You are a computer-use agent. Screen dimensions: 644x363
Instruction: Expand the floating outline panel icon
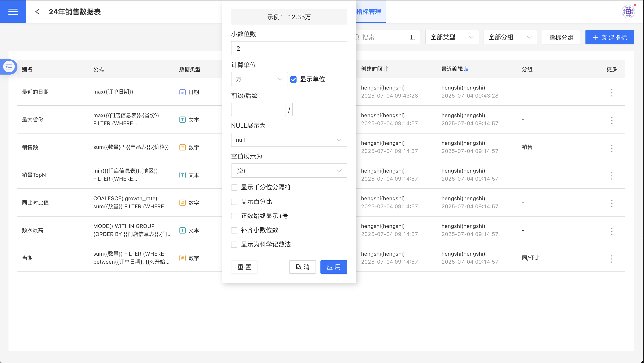9,67
